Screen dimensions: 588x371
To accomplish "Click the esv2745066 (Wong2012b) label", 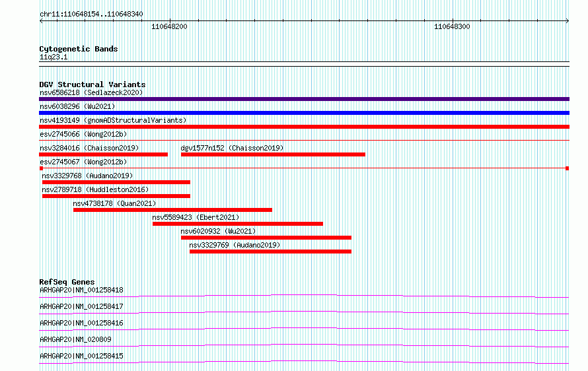I will pos(83,134).
